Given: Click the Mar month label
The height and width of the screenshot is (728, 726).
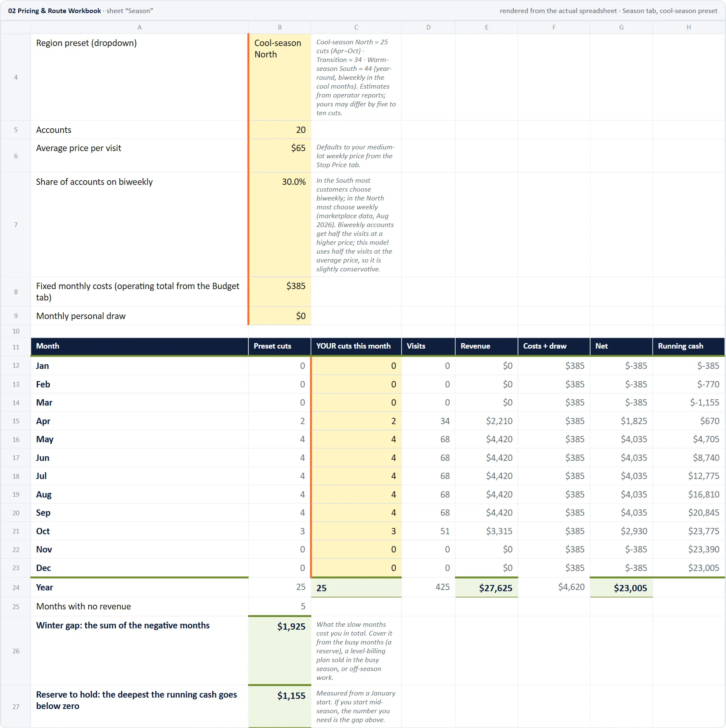Looking at the screenshot, I should point(44,403).
